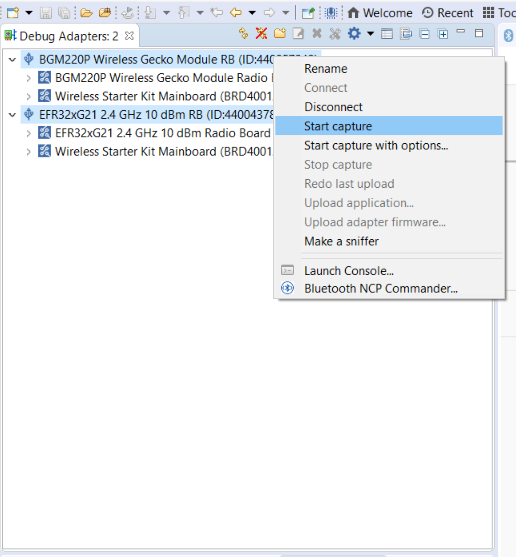Click the icon left of the next annotation arrow
This screenshot has height=557, width=516.
pos(128,13)
